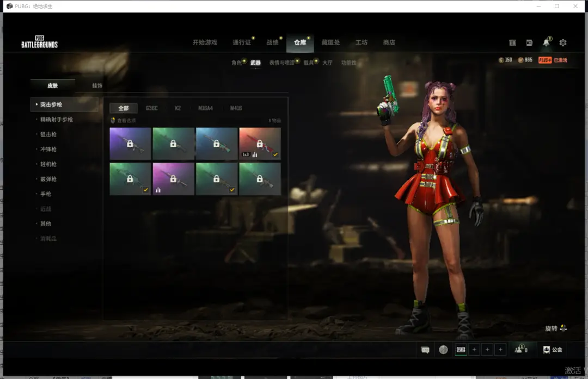588x379 pixels.
Task: Expand the 突击步枪 weapon category
Action: (x=52, y=104)
